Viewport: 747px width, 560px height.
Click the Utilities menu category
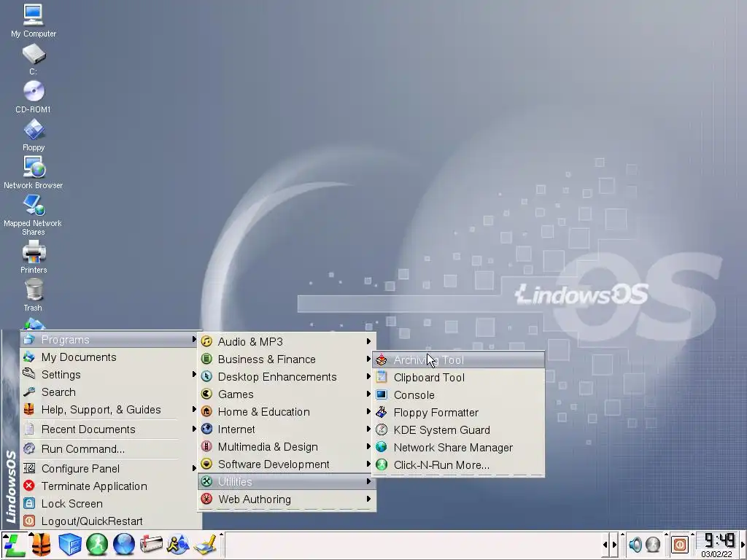click(286, 482)
